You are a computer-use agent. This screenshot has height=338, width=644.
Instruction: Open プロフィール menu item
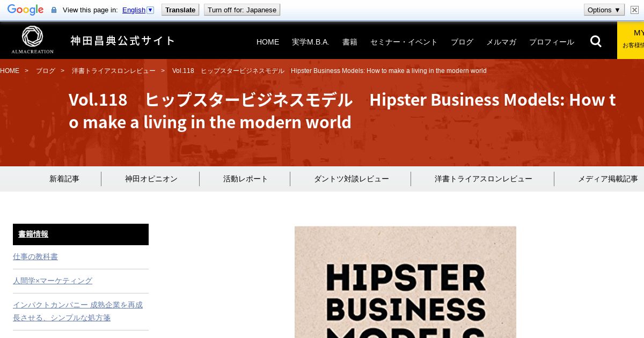pos(552,42)
